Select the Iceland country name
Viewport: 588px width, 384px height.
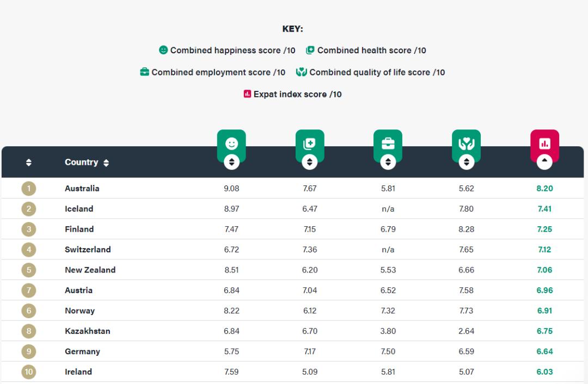click(x=79, y=209)
